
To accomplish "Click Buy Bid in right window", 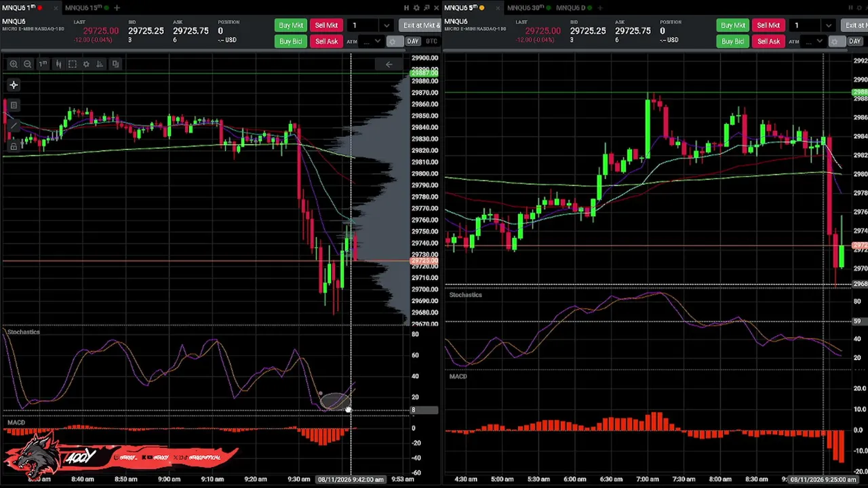I will [732, 41].
